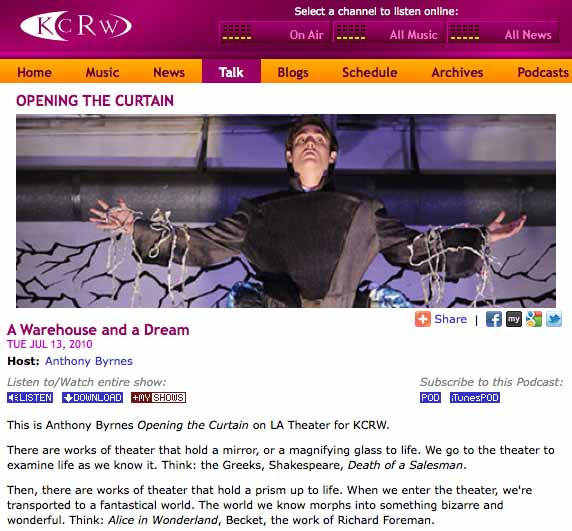Select the All News channel
The height and width of the screenshot is (531, 572).
click(503, 33)
